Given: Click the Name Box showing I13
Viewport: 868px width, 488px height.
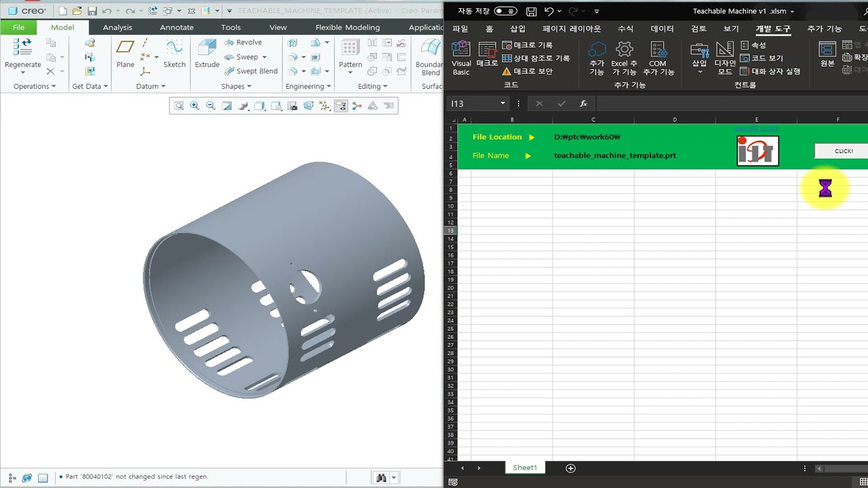Looking at the screenshot, I should point(475,104).
